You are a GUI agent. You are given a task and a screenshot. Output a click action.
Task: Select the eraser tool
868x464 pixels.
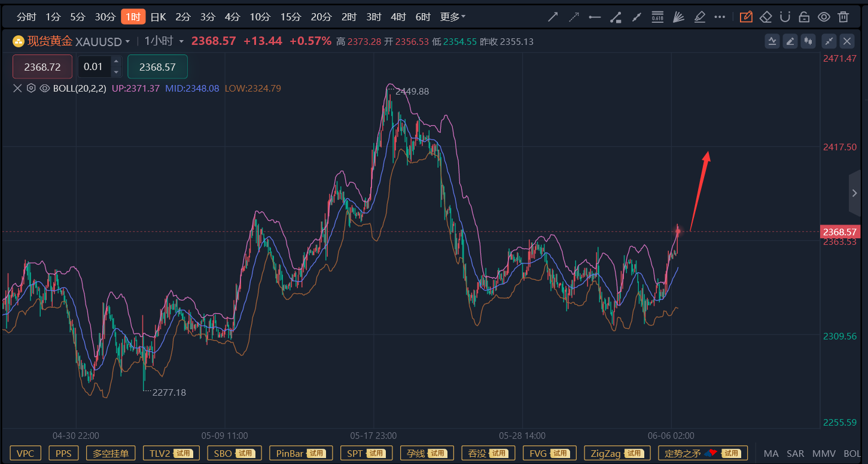(x=766, y=17)
